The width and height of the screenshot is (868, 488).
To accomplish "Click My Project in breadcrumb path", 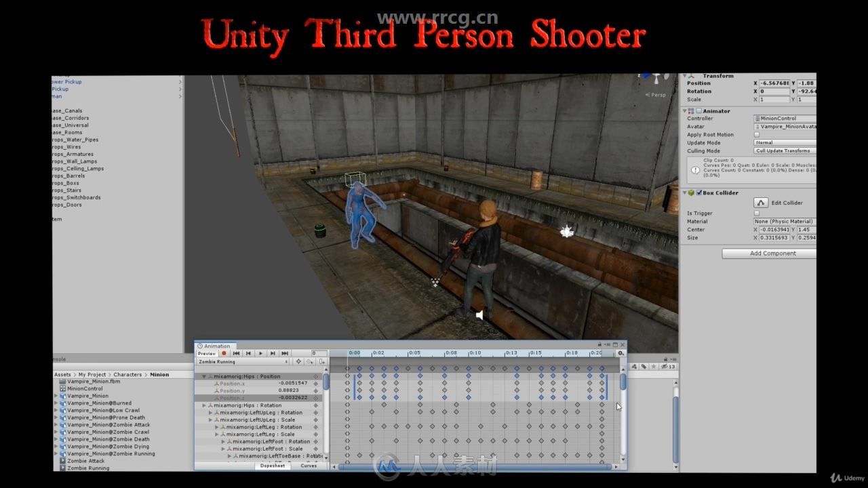I will (92, 374).
